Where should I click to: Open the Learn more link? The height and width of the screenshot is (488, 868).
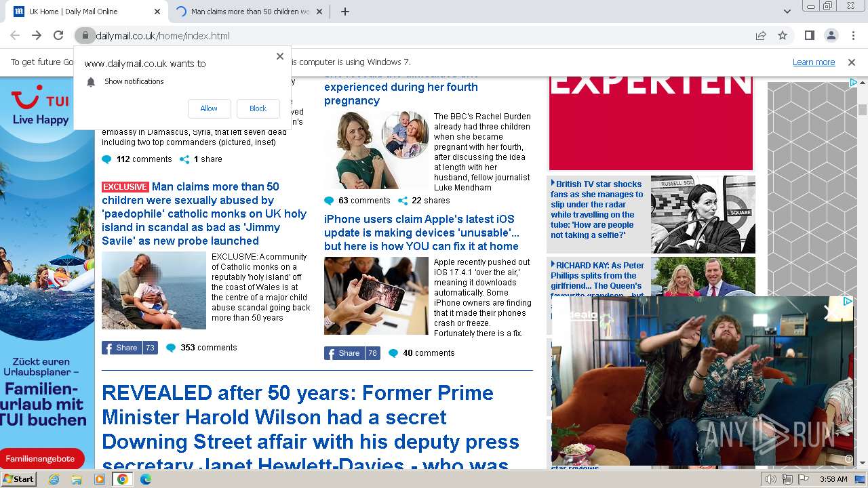814,62
